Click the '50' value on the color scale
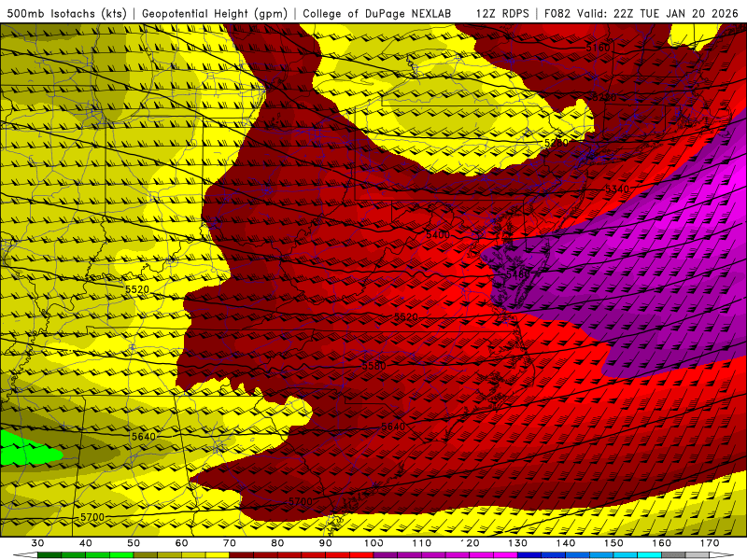This screenshot has width=747, height=560. pyautogui.click(x=134, y=543)
